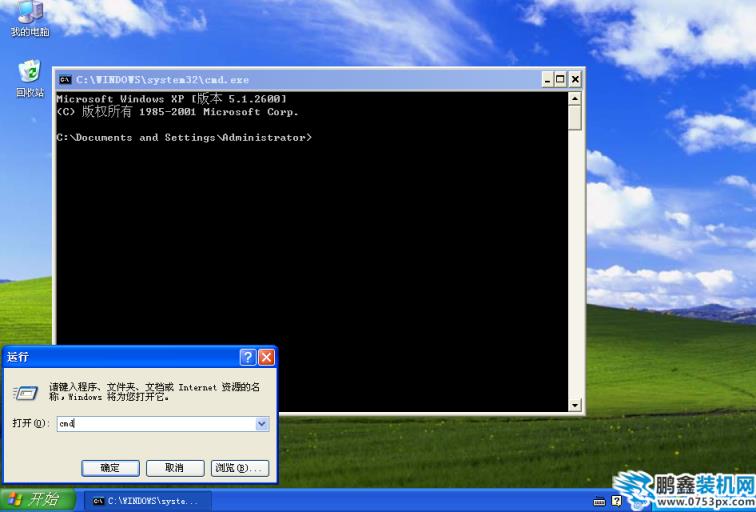Open the 开始 Start menu
756x512 pixels.
[x=38, y=500]
